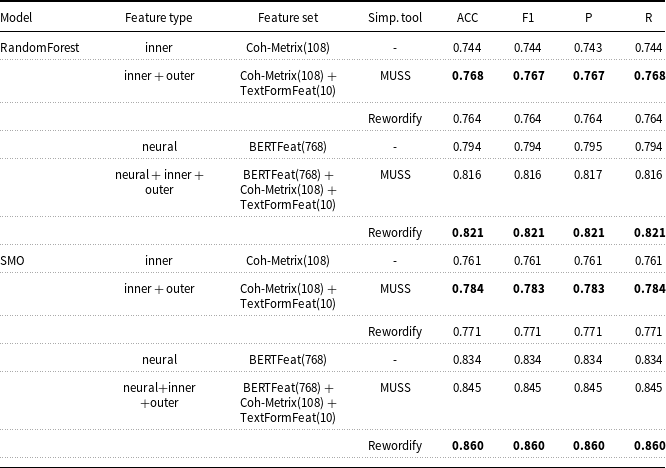Click the bold 0.783 F1 value

pyautogui.click(x=528, y=289)
